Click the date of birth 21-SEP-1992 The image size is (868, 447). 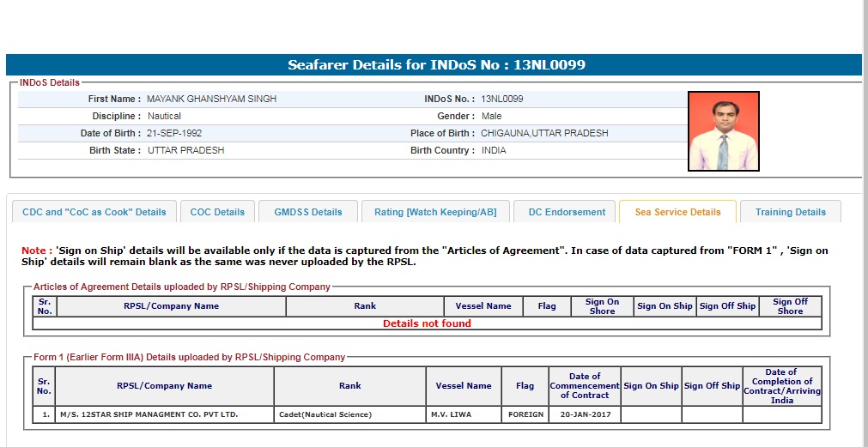pyautogui.click(x=174, y=134)
